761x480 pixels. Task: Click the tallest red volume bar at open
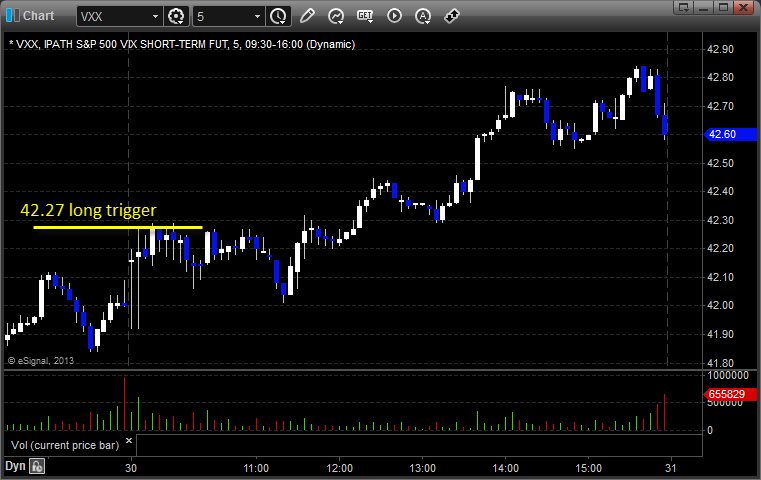click(x=125, y=404)
